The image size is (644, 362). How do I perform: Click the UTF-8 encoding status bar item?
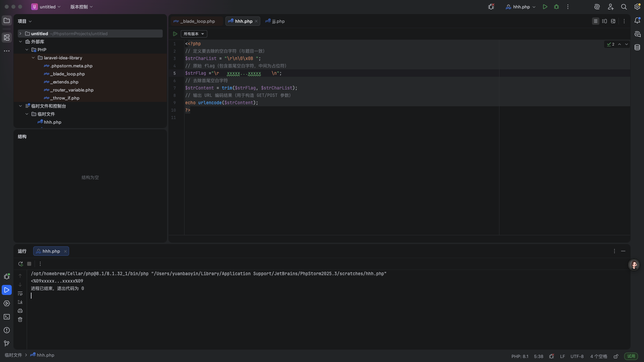point(577,356)
